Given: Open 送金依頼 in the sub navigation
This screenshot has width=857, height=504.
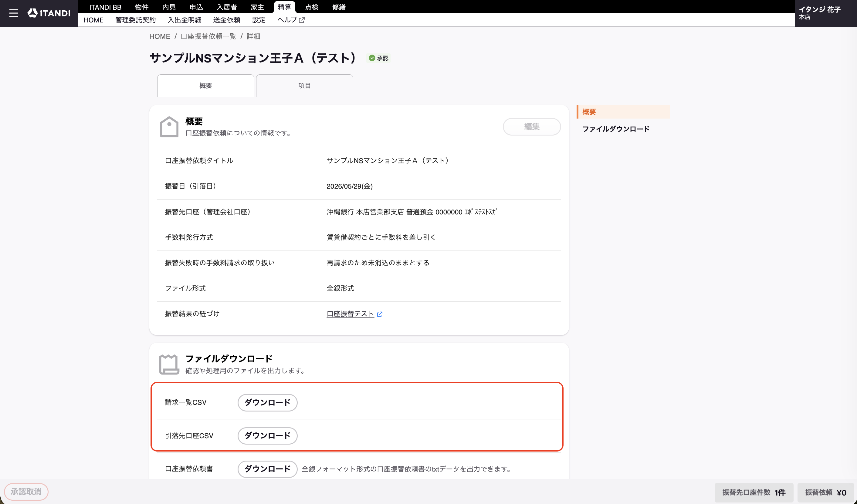Looking at the screenshot, I should tap(226, 20).
